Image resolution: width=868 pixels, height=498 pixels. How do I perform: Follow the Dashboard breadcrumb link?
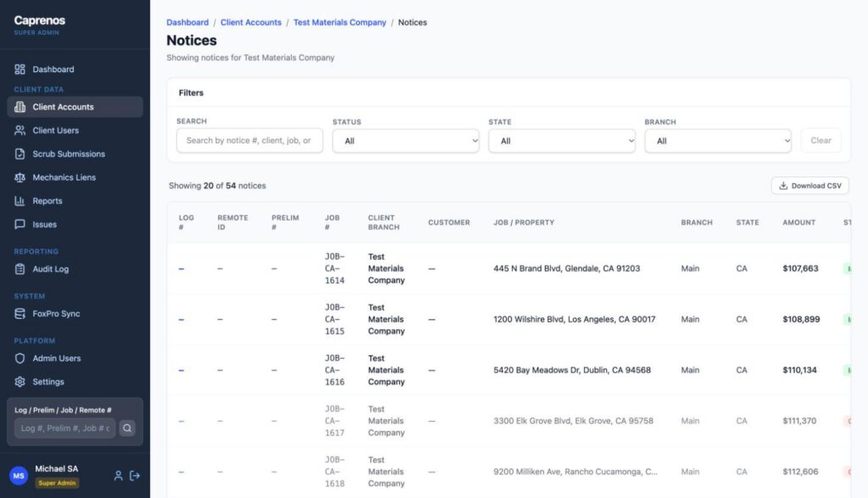(x=187, y=22)
